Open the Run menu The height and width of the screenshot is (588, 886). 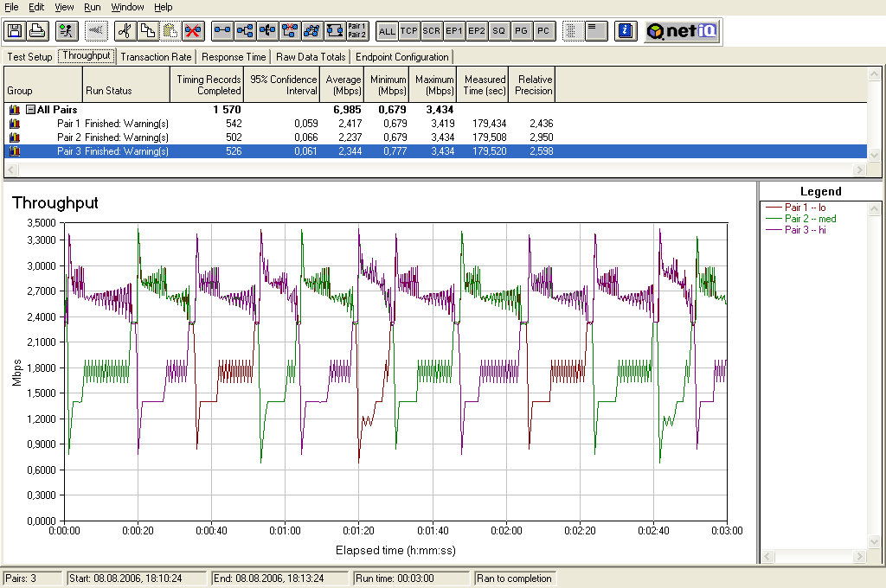[x=93, y=7]
